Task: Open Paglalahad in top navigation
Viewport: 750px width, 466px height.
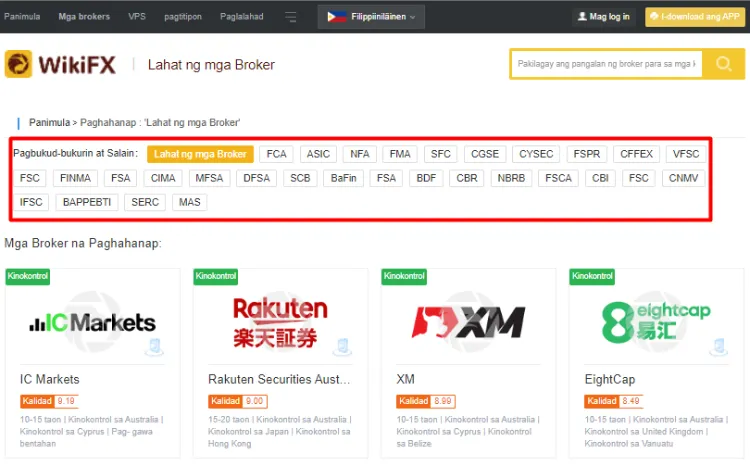Action: (242, 17)
